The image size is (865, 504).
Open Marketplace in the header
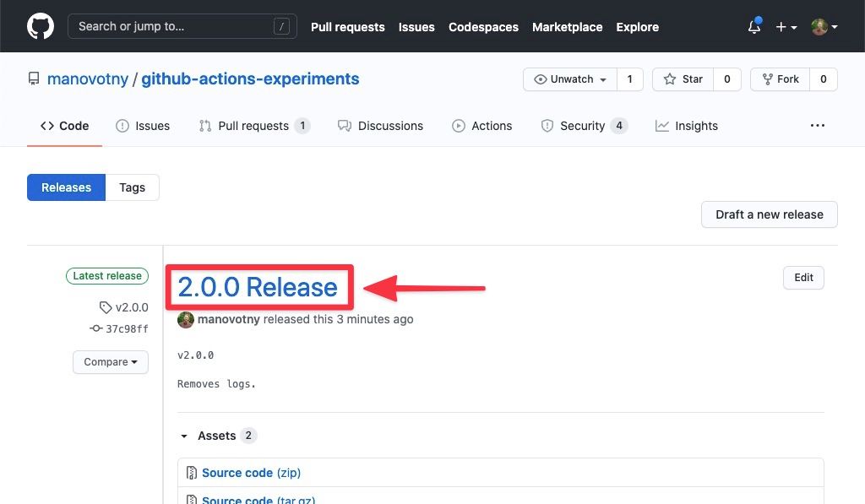click(x=567, y=27)
